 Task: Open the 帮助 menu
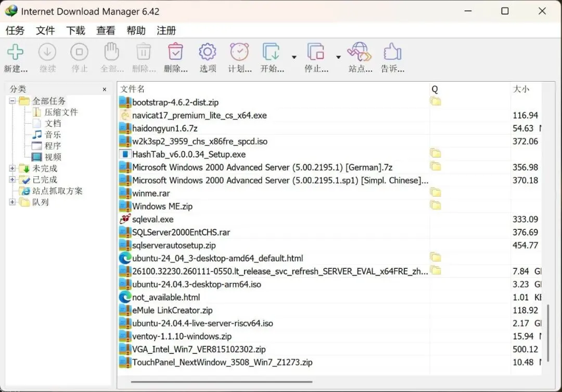coord(136,31)
